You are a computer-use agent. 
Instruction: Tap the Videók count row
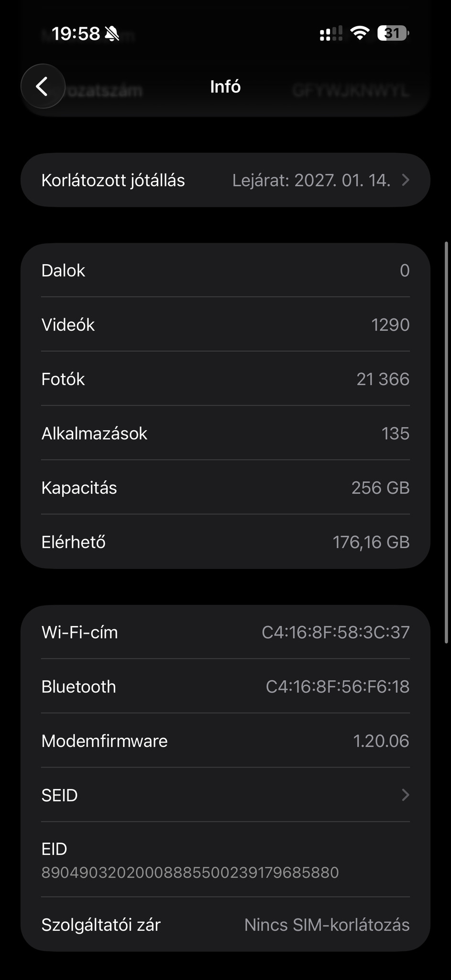pyautogui.click(x=225, y=325)
